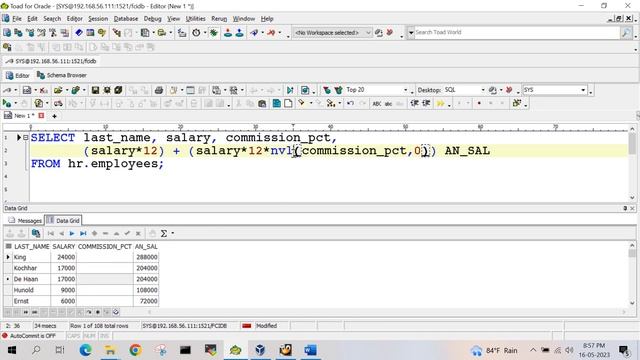Screen dimensions: 640x360
Task: Click the new blank page icon
Action: 288,103
